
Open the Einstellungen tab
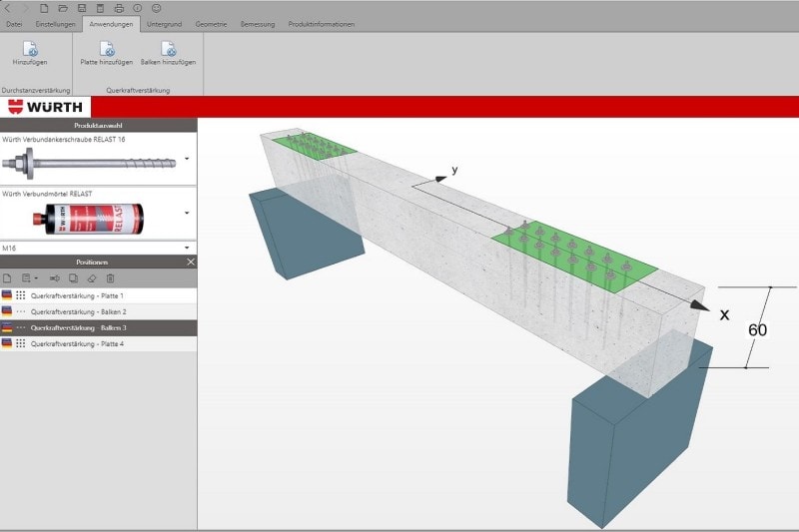(56, 24)
